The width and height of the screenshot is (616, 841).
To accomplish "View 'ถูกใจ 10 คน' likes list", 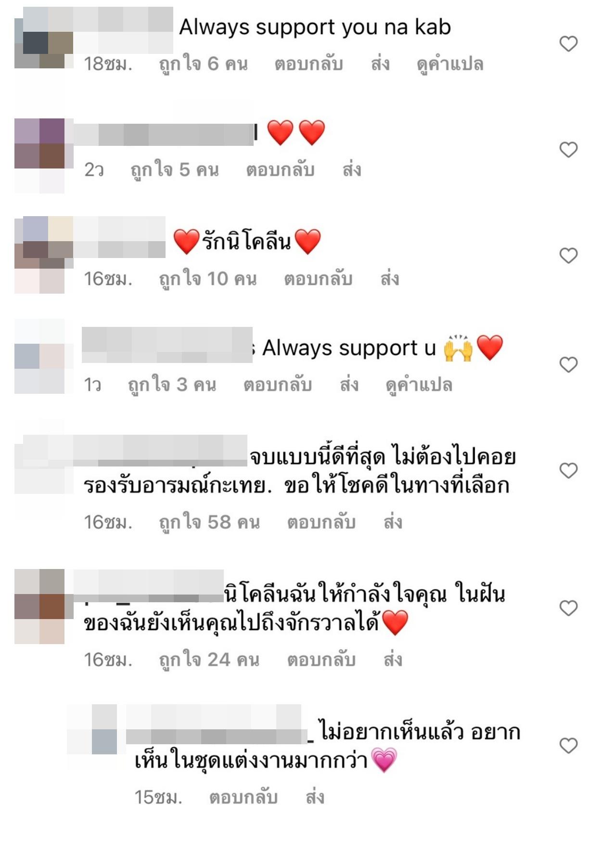I will point(208,278).
